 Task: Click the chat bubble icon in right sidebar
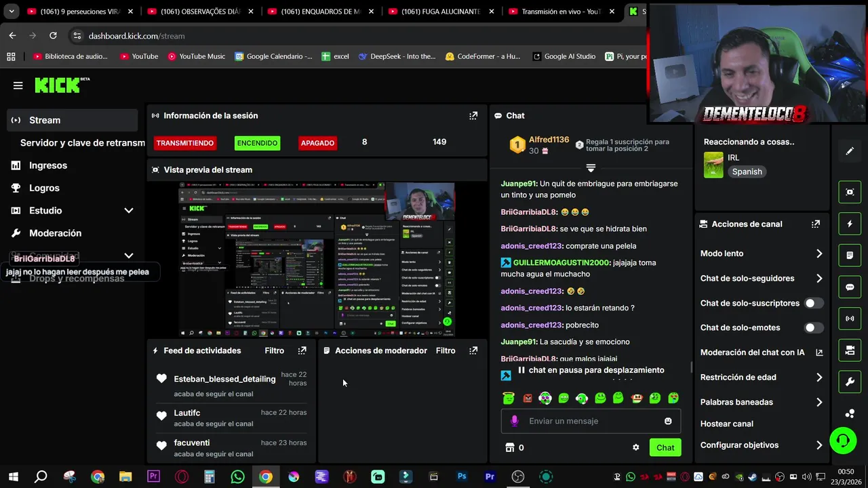[x=850, y=287]
